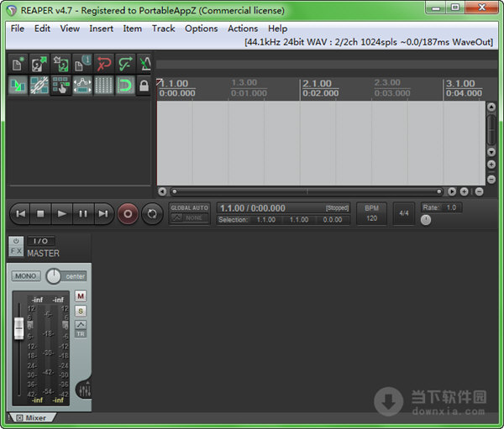
Task: Open the Help menu
Action: coord(278,29)
